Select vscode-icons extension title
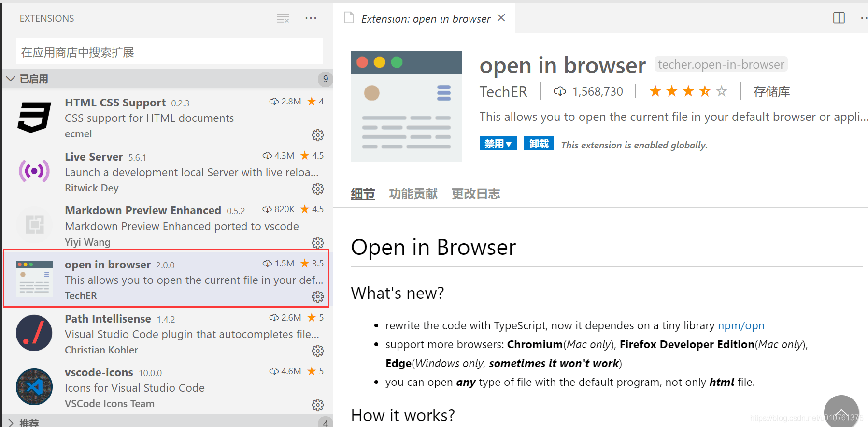The height and width of the screenshot is (427, 868). pos(99,372)
